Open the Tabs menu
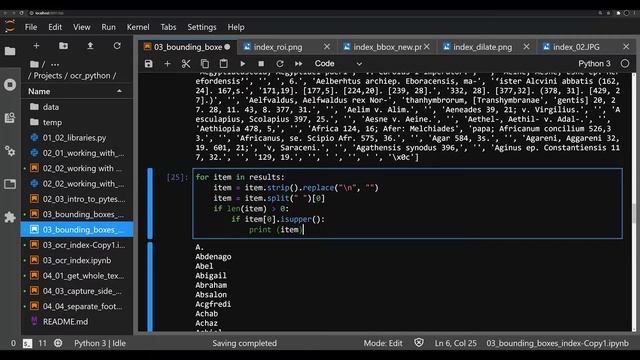 [x=168, y=27]
